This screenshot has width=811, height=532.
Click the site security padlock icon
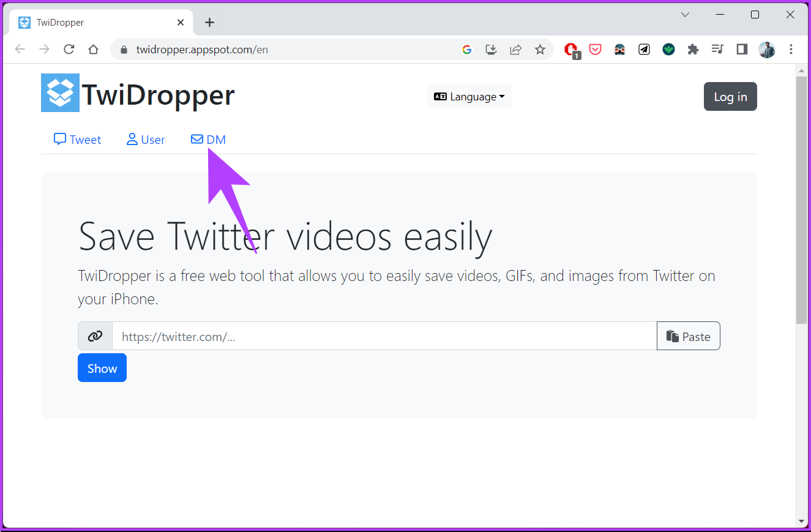pyautogui.click(x=123, y=50)
